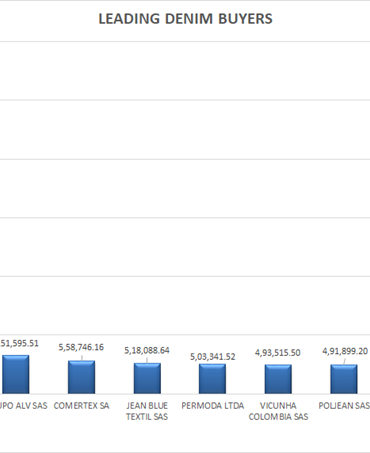Click the PERMODA LTDA bar

[212, 379]
